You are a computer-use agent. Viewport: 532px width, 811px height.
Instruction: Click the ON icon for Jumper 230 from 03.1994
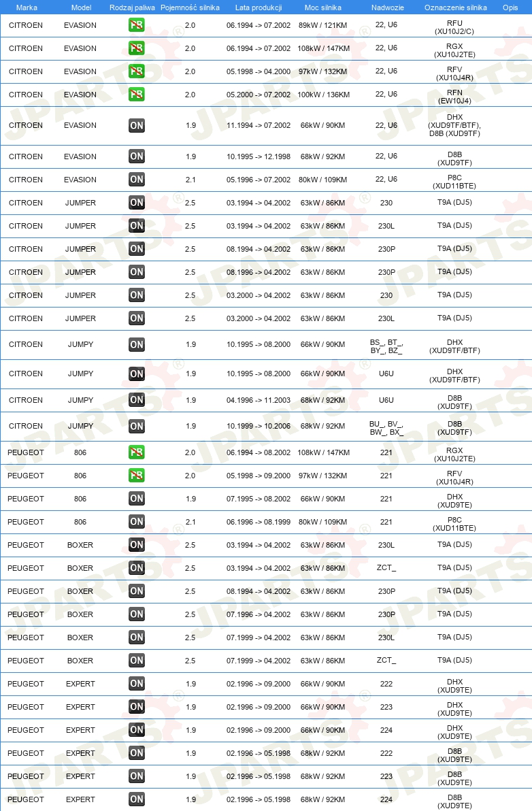[137, 203]
